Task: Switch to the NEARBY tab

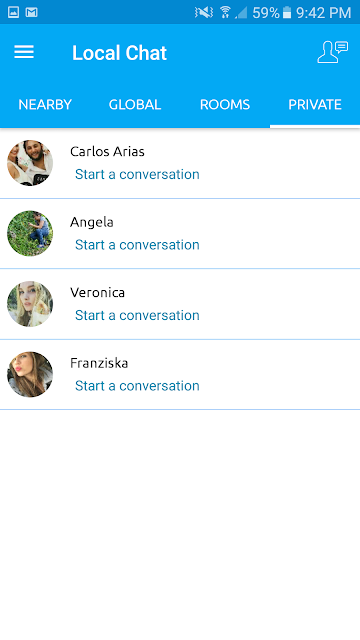Action: pyautogui.click(x=45, y=105)
